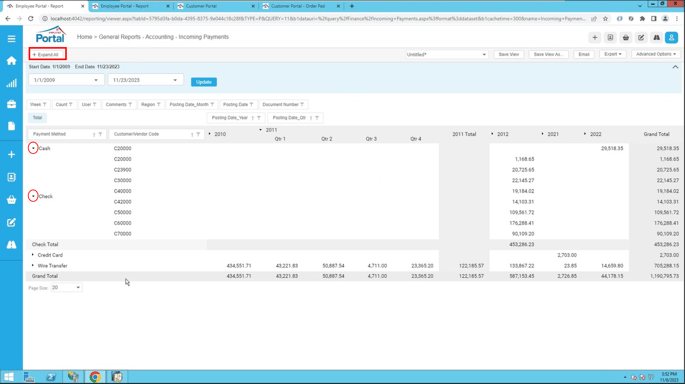
Task: Open Chrome from the taskbar
Action: click(95, 377)
